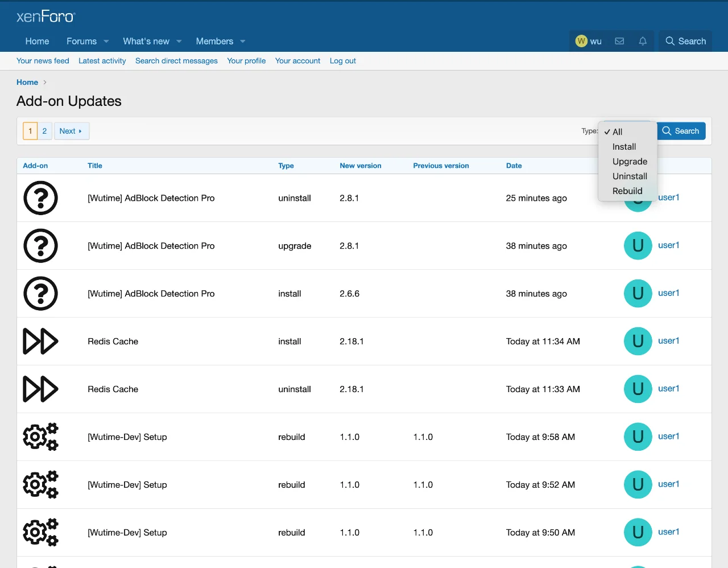
Task: Go to page 2 of the results
Action: tap(44, 131)
